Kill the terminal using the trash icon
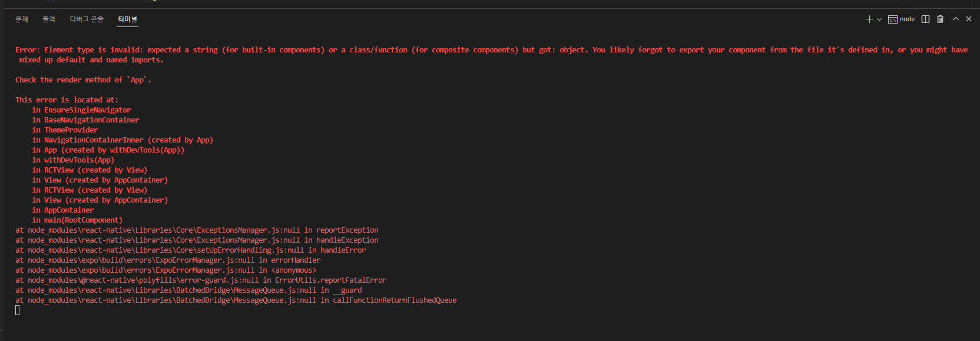 (x=940, y=19)
